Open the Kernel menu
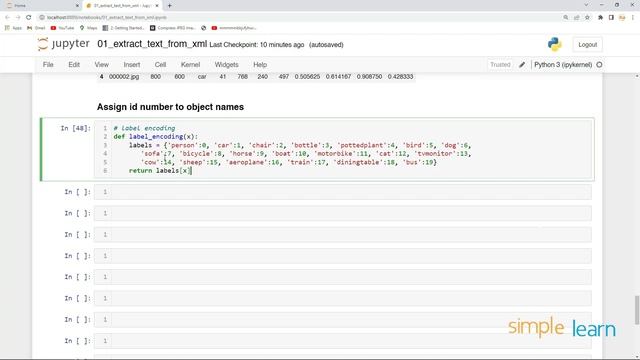 pyautogui.click(x=190, y=64)
